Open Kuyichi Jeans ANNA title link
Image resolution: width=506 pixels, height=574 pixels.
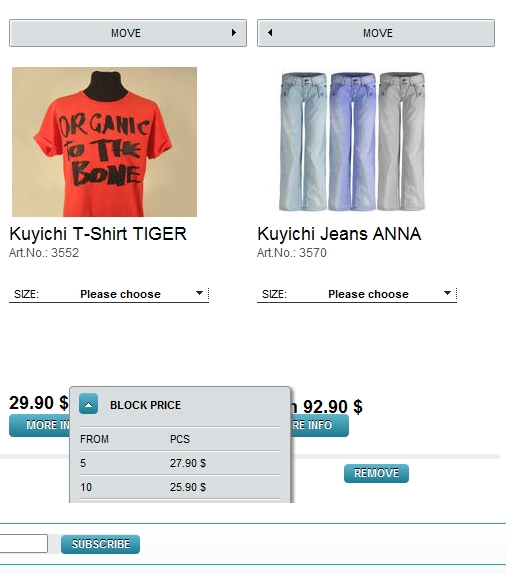(x=339, y=234)
